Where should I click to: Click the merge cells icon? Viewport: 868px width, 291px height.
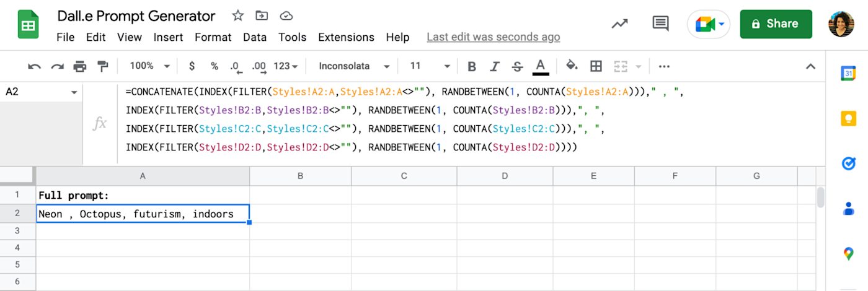[621, 66]
